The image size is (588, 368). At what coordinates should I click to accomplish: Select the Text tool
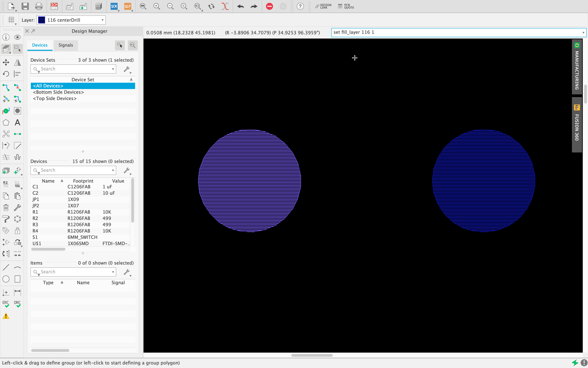(x=17, y=122)
